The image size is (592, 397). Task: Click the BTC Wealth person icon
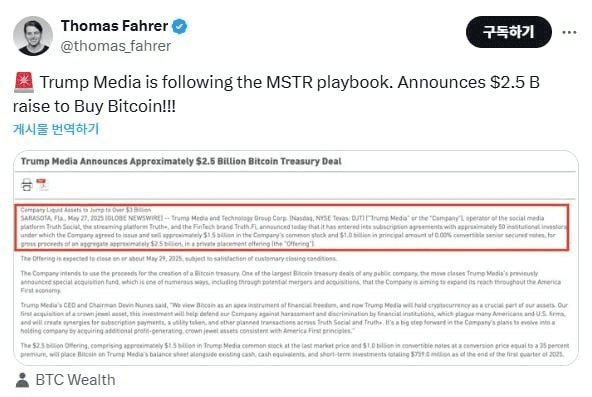coord(22,380)
